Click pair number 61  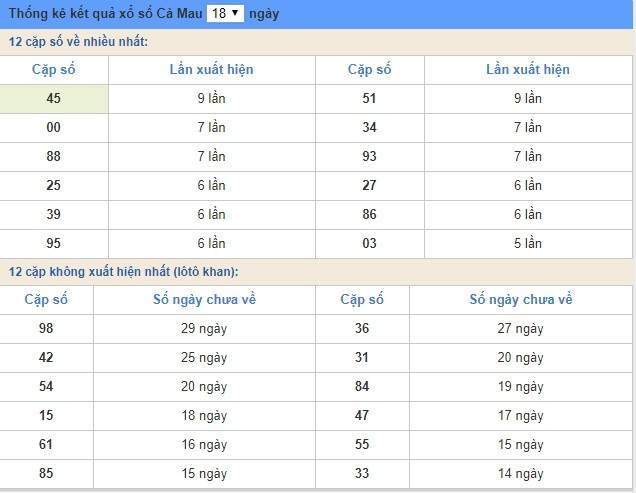pos(46,444)
